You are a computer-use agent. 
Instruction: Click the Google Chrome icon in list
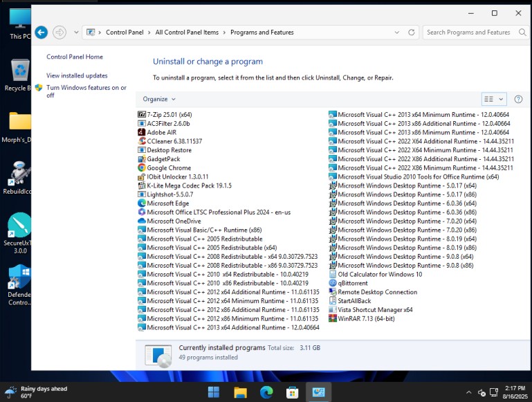pyautogui.click(x=142, y=167)
